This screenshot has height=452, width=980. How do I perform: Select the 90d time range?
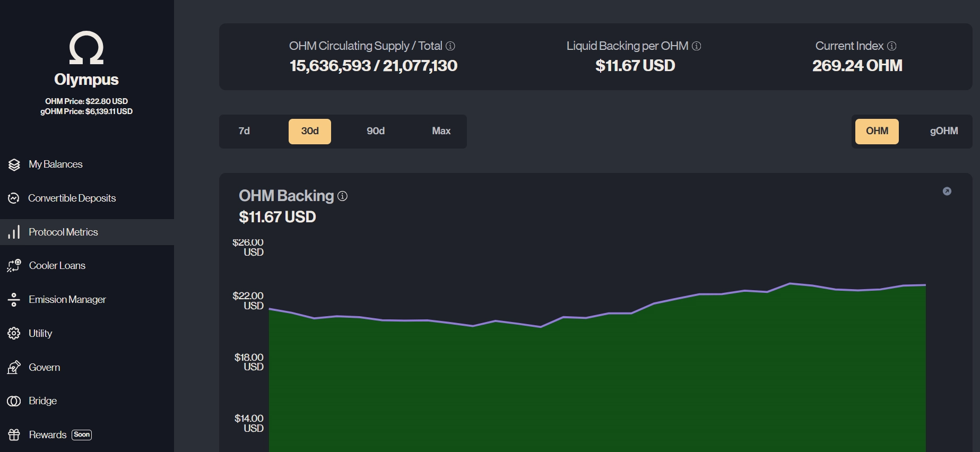pyautogui.click(x=376, y=131)
